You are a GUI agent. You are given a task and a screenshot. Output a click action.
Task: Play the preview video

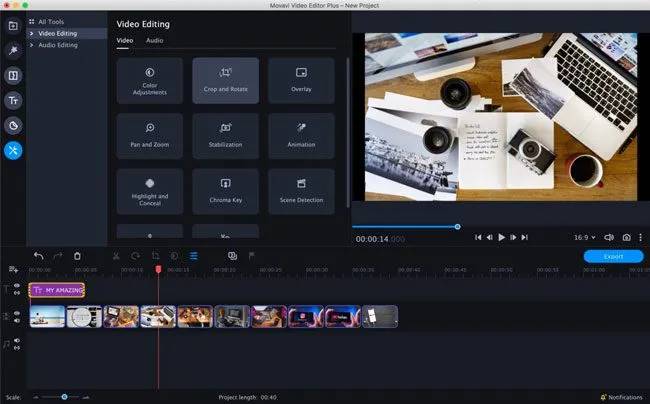point(502,237)
